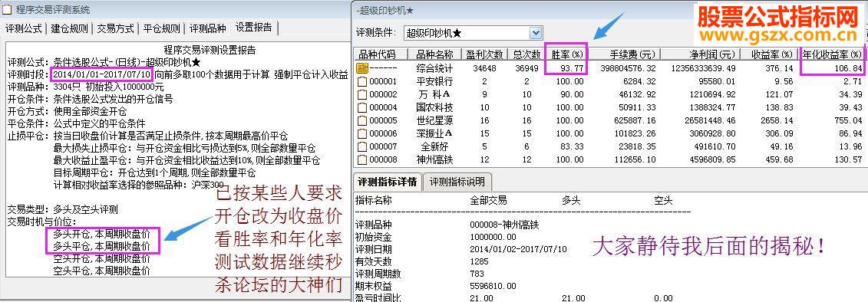Open the 评测指标说明 tab

(x=457, y=182)
